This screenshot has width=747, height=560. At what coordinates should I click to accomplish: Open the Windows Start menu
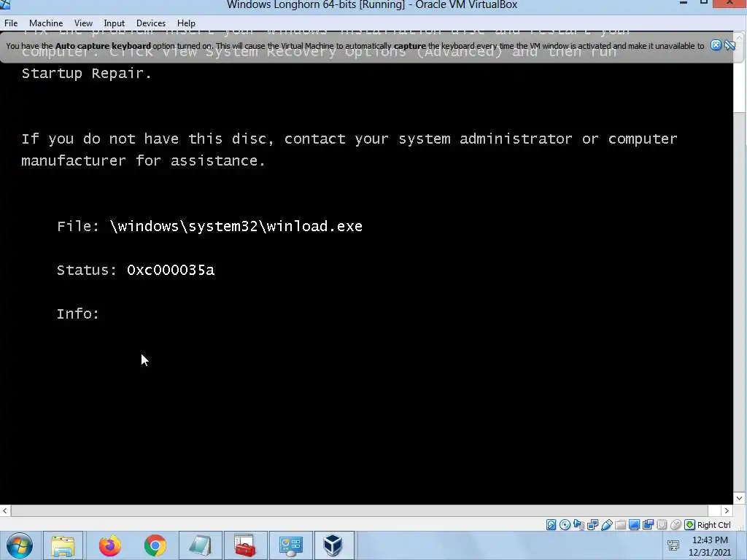pos(20,545)
